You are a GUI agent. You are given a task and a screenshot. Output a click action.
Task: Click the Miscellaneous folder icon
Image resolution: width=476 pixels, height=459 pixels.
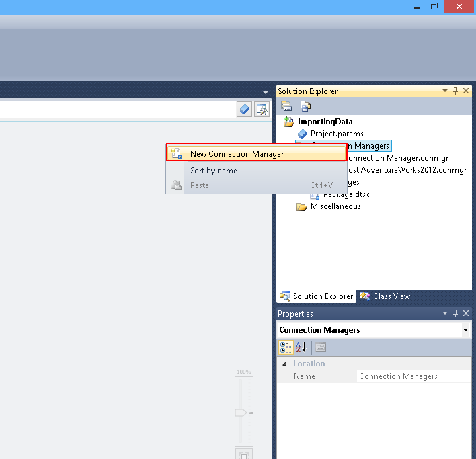pyautogui.click(x=301, y=207)
